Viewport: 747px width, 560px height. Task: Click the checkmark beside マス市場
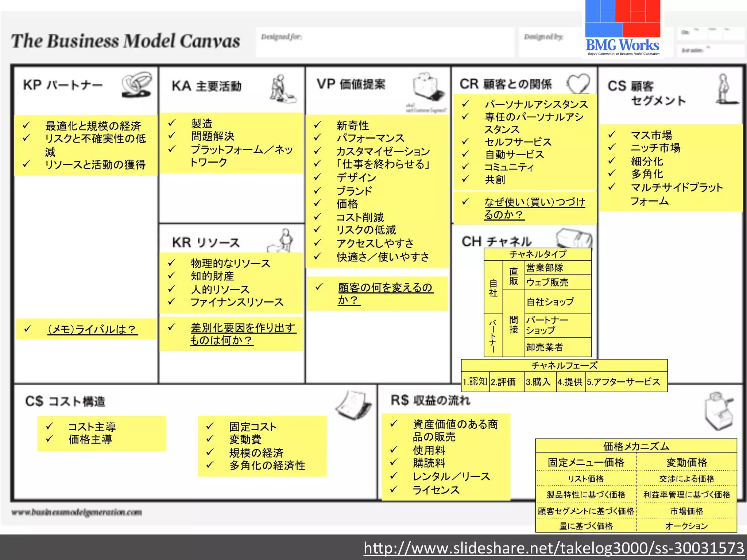click(x=612, y=135)
